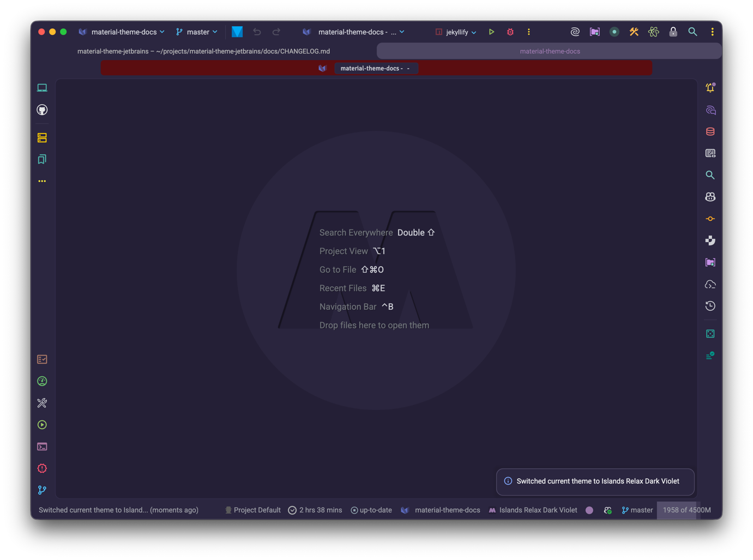The image size is (753, 560).
Task: Select the material-theme-jetbrains CHANGELOG.md tab
Action: [203, 51]
